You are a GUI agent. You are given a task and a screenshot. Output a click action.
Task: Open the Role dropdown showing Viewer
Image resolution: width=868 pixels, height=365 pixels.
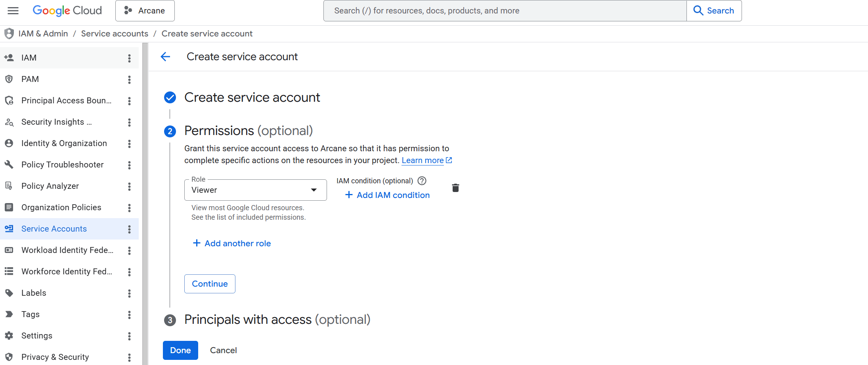pos(255,190)
